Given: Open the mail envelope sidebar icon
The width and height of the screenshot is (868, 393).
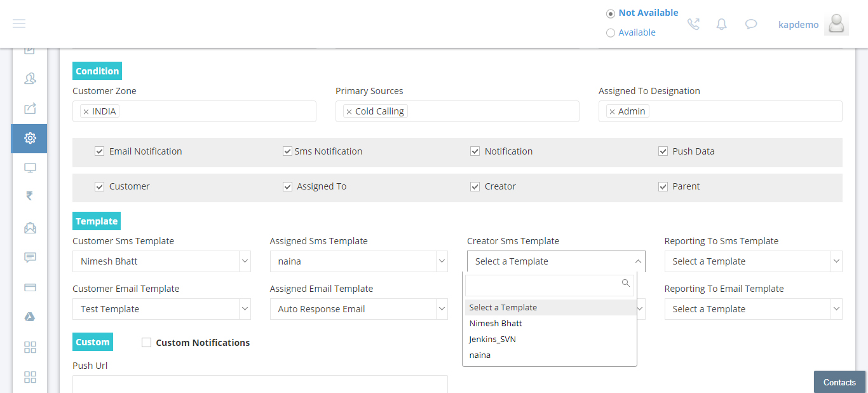Looking at the screenshot, I should (x=30, y=228).
